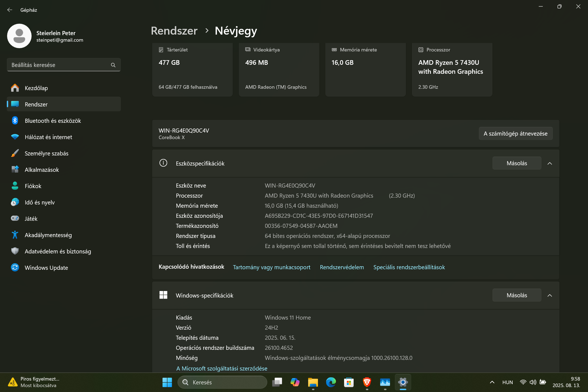Open the Piros figyelmeztetés weather widget

tap(34, 382)
